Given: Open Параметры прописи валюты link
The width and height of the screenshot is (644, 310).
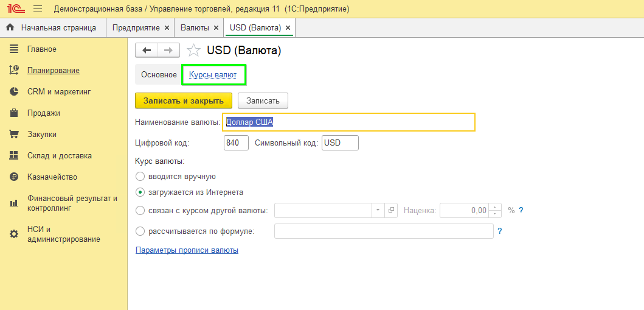Looking at the screenshot, I should (187, 250).
